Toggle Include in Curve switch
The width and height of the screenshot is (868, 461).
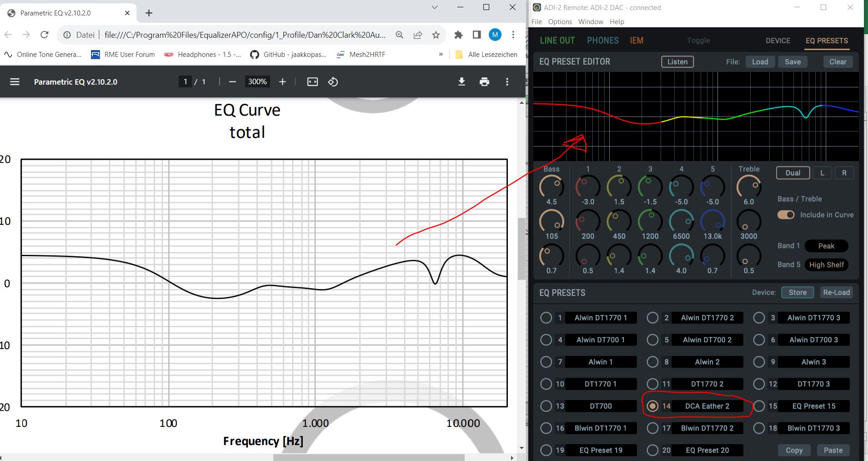786,215
